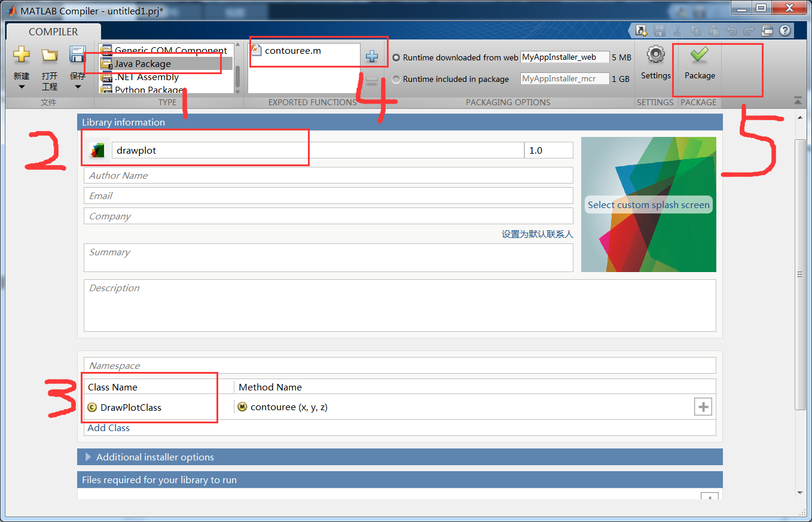Open Settings via the gear icon
The height and width of the screenshot is (522, 812).
(656, 55)
